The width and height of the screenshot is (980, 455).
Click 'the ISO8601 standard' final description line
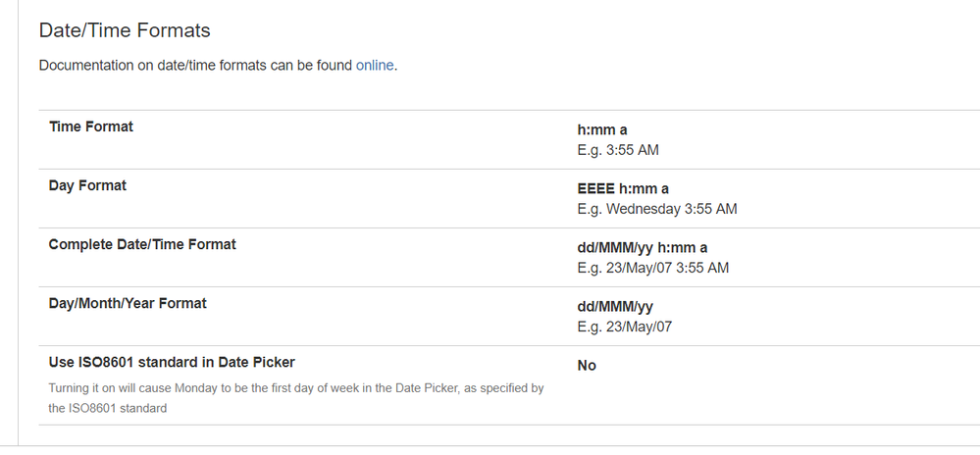(108, 408)
